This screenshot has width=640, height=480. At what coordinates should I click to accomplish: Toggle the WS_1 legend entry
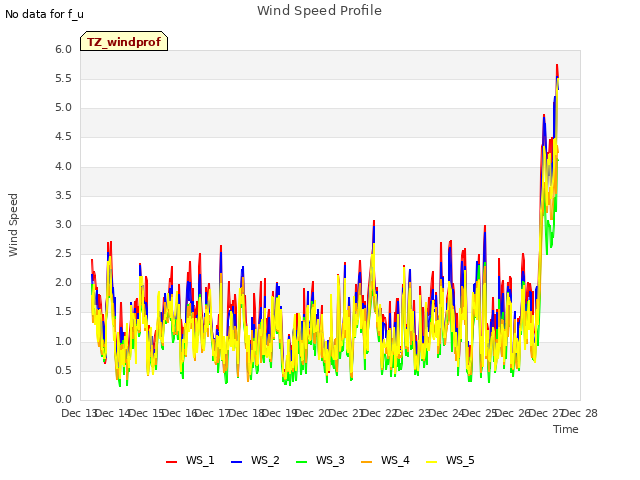pyautogui.click(x=190, y=461)
